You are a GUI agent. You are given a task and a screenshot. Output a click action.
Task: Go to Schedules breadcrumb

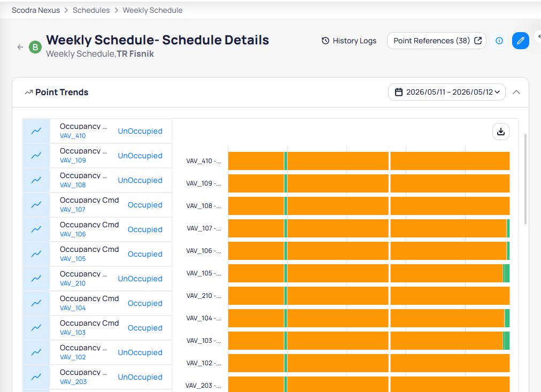(91, 10)
